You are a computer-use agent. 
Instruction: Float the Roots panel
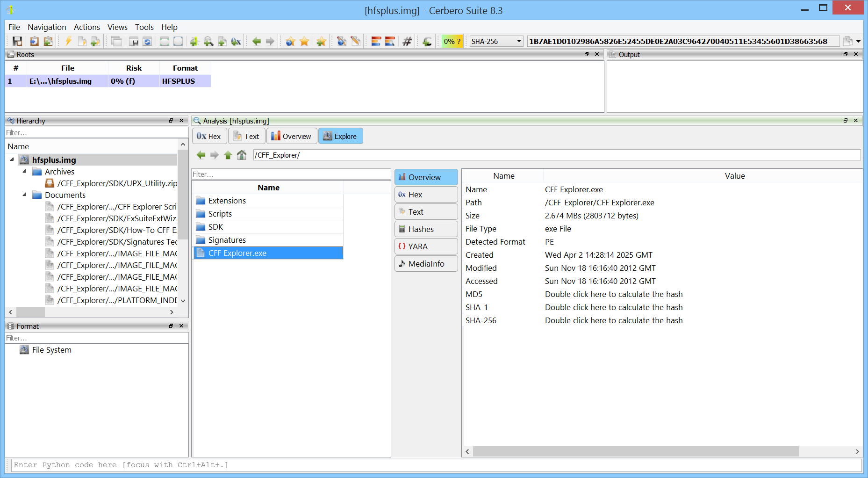point(587,54)
